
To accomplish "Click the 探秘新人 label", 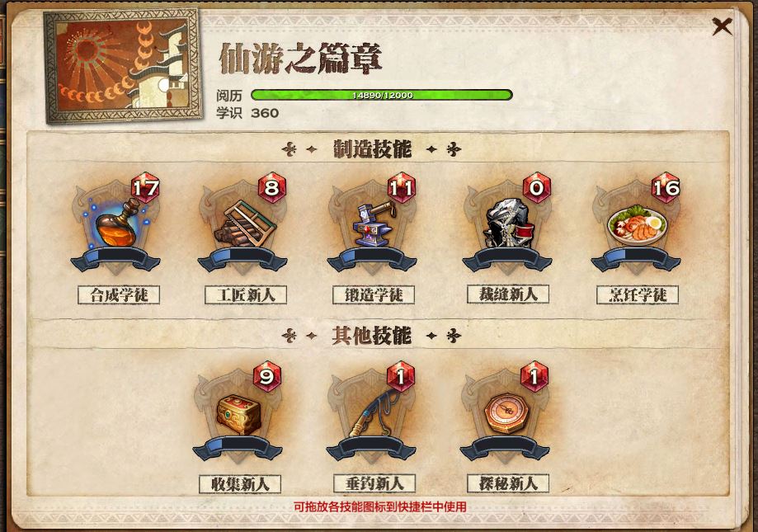I will (x=508, y=483).
